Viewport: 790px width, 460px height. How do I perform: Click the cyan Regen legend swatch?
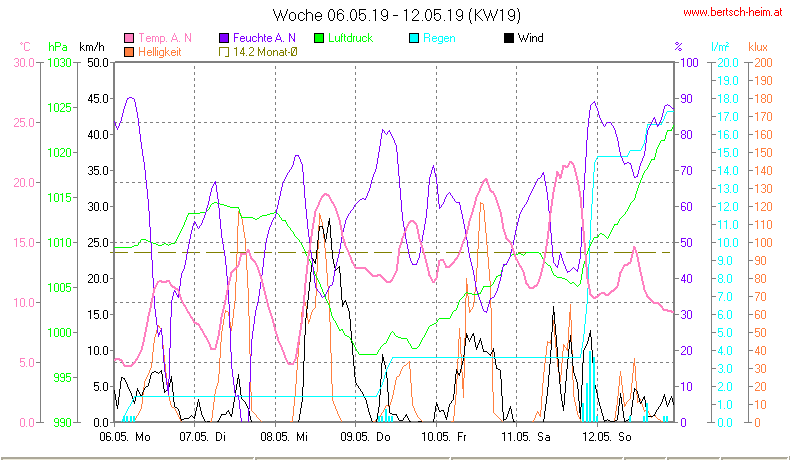(414, 38)
